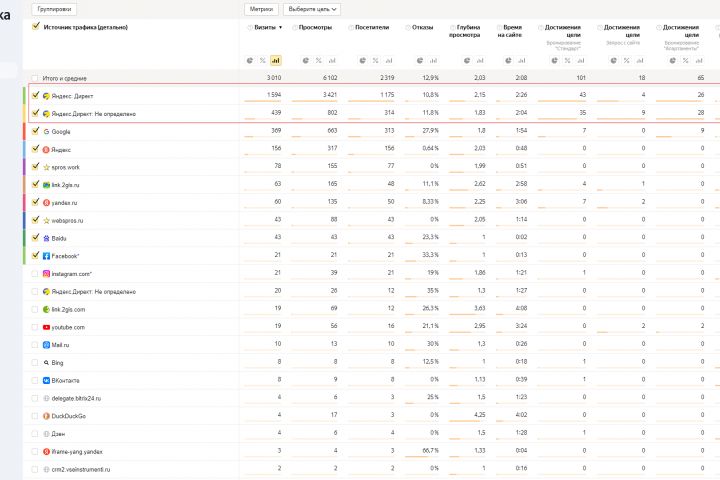Screen dimensions: 720x480
Task: Select percent view icon under Визиты column
Action: point(263,61)
